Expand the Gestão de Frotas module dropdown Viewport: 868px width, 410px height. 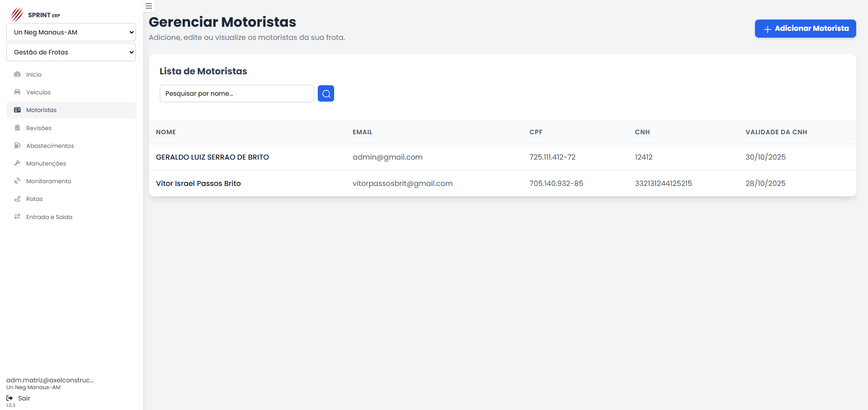(71, 52)
